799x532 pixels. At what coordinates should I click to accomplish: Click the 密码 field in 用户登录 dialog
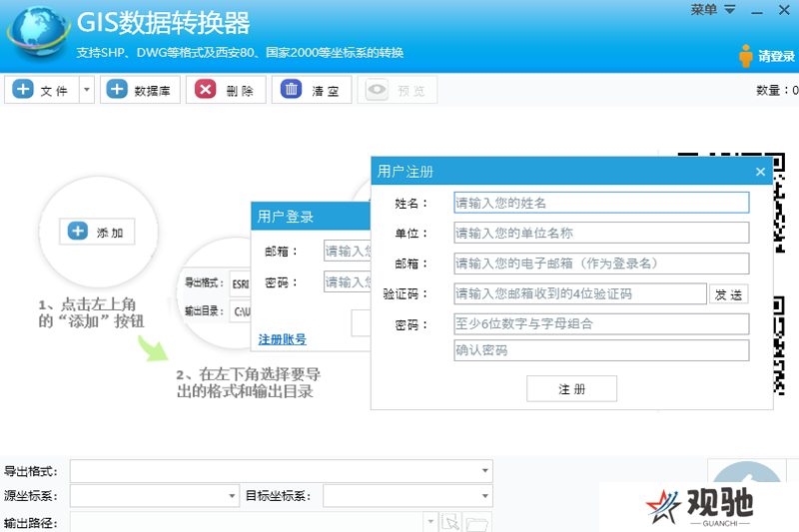(x=348, y=281)
